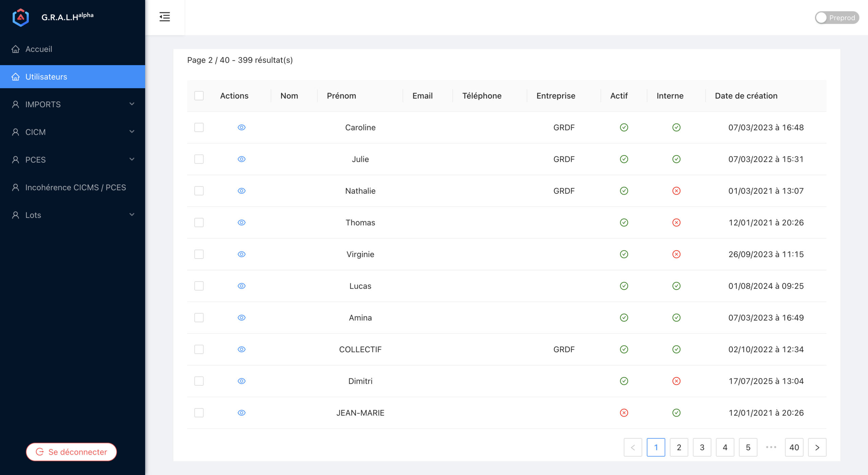Select the checkbox for Julie's row
Image resolution: width=868 pixels, height=475 pixels.
[x=199, y=159]
